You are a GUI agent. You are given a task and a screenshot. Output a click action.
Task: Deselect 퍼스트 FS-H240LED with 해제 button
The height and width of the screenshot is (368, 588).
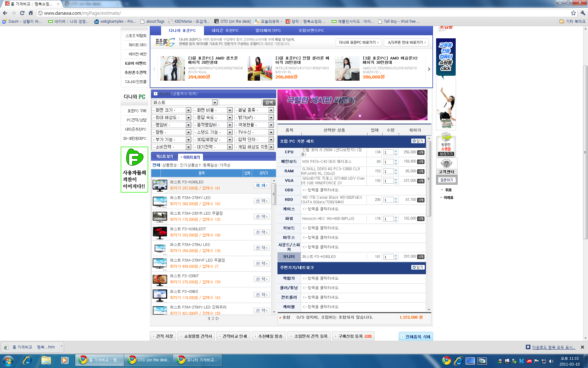coord(262,186)
